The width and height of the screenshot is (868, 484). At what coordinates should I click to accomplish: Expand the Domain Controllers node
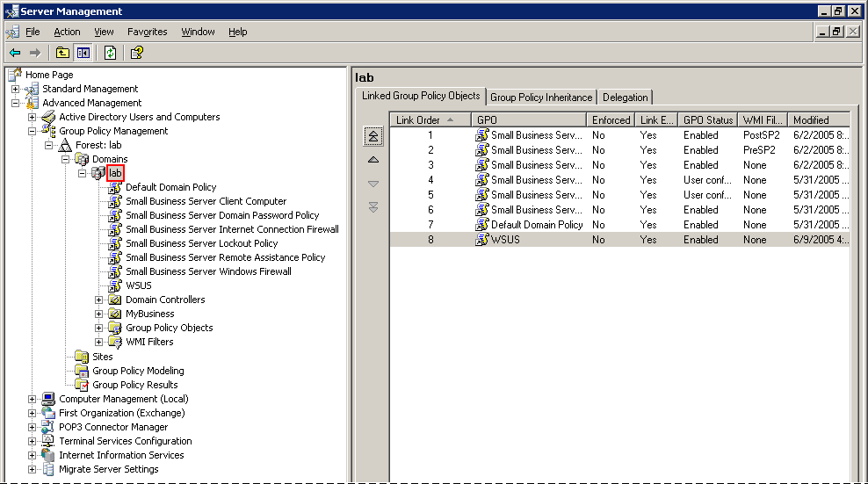[x=98, y=300]
